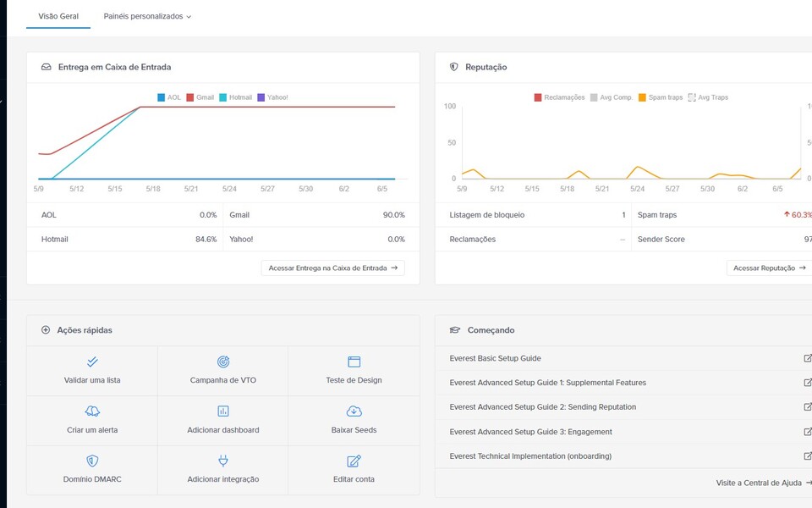Click the Campanha de VTO target icon
Image resolution: width=812 pixels, height=508 pixels.
point(223,362)
